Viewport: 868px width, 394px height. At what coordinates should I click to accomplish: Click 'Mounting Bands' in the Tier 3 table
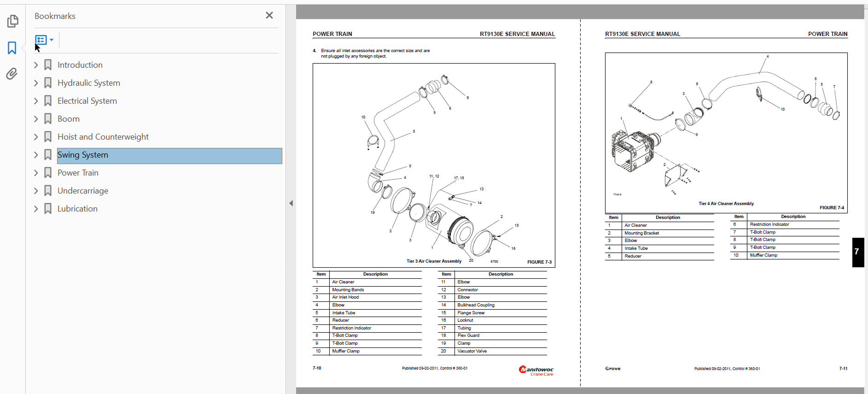point(348,290)
